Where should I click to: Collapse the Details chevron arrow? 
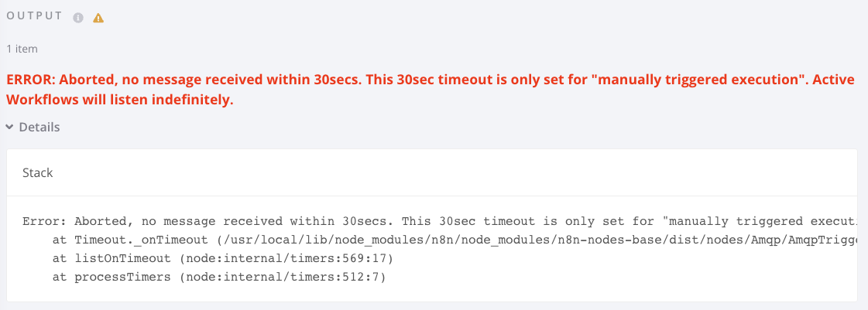9,127
